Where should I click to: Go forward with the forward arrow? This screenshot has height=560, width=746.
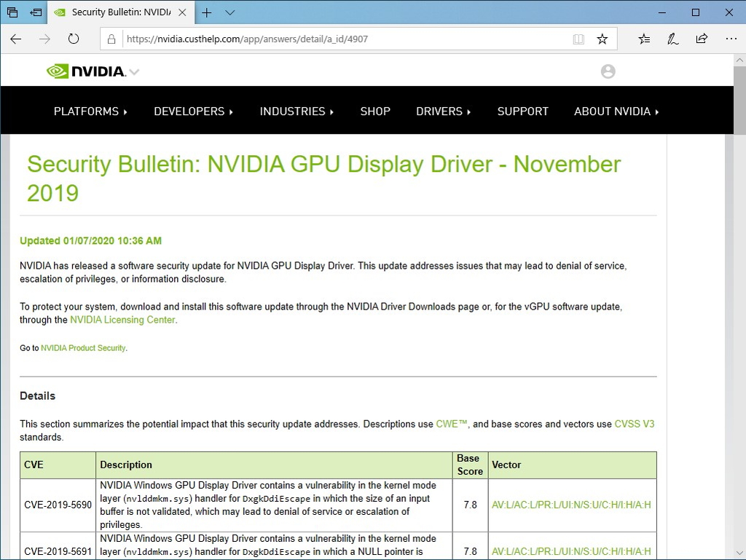click(x=44, y=39)
